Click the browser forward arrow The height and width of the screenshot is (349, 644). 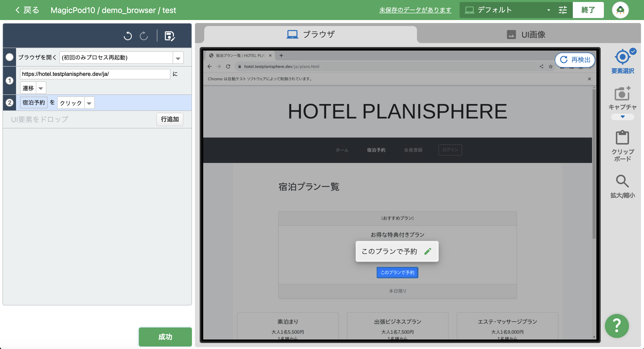tap(219, 66)
